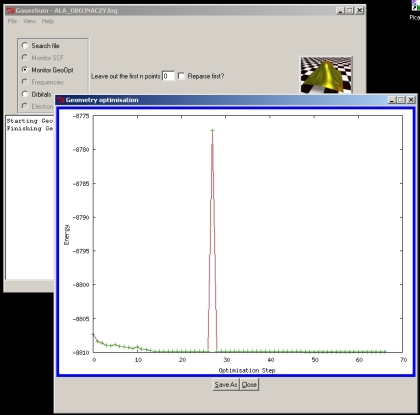Viewport: 420px width, 415px height.
Task: Select the Orbitals radio option
Action: pos(25,94)
